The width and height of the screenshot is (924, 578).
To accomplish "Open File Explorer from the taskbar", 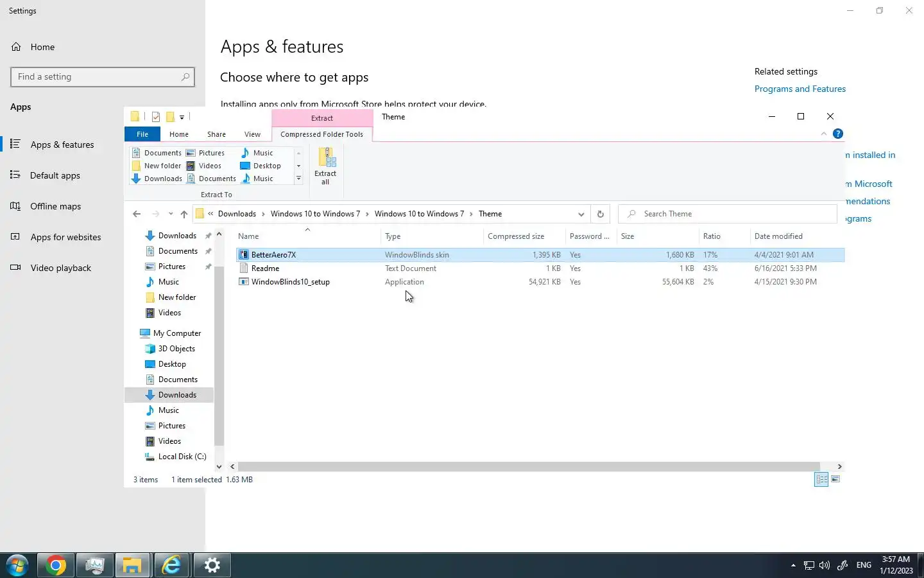I will (133, 565).
